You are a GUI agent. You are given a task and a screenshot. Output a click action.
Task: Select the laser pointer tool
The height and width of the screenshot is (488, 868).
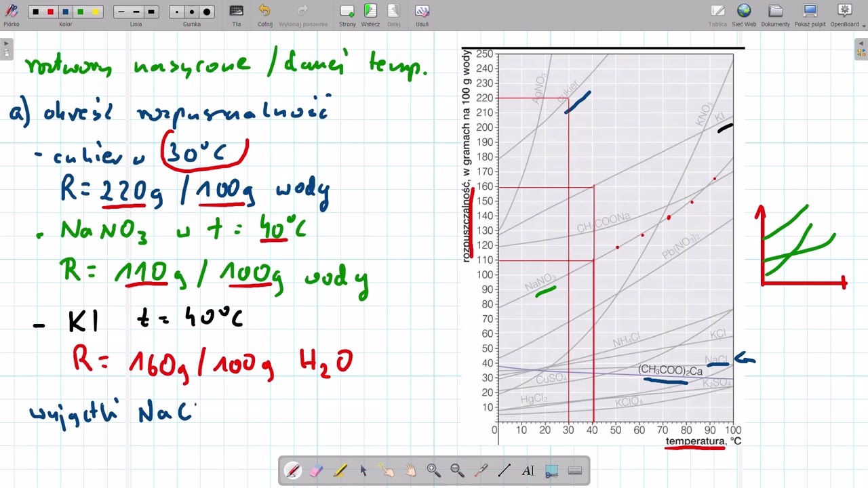pos(481,470)
